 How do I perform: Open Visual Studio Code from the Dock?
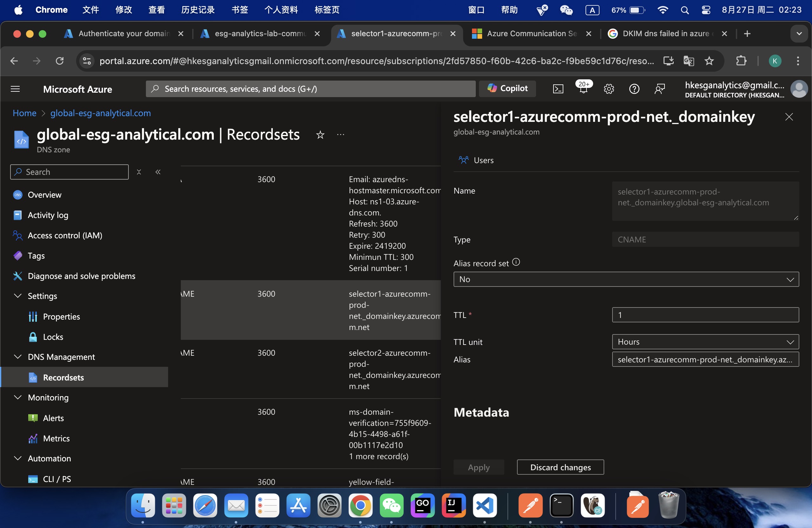[485, 505]
